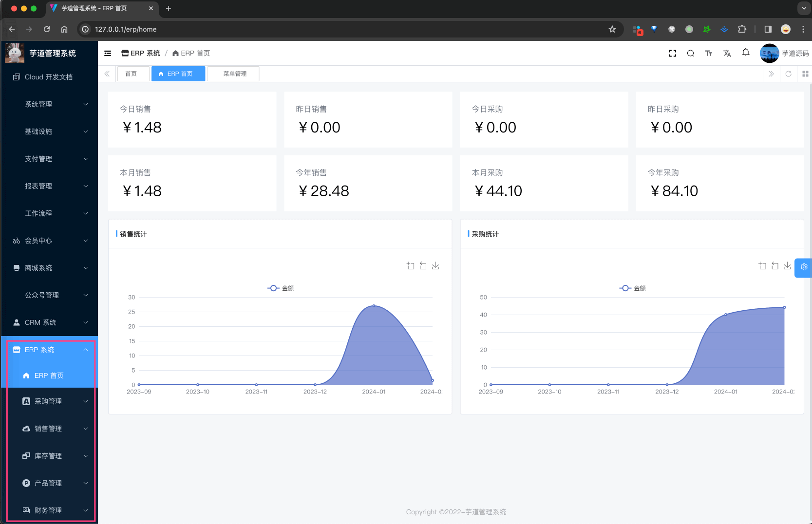Toggle fullscreen mode icon in header
The image size is (812, 524).
click(673, 54)
